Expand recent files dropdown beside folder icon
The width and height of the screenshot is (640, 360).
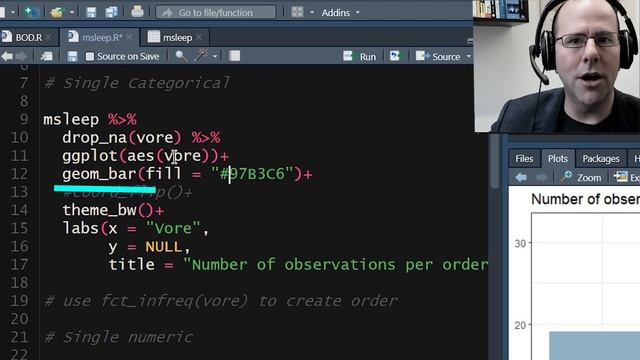tap(72, 13)
